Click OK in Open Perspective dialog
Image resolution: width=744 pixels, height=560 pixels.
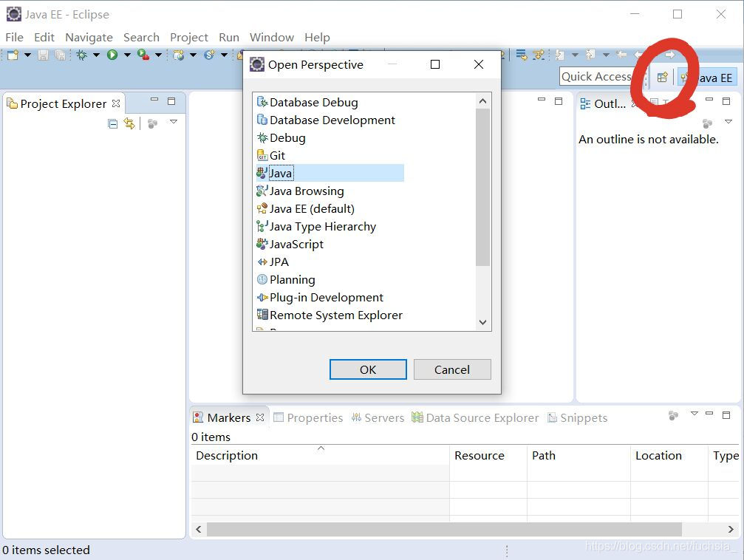tap(368, 369)
